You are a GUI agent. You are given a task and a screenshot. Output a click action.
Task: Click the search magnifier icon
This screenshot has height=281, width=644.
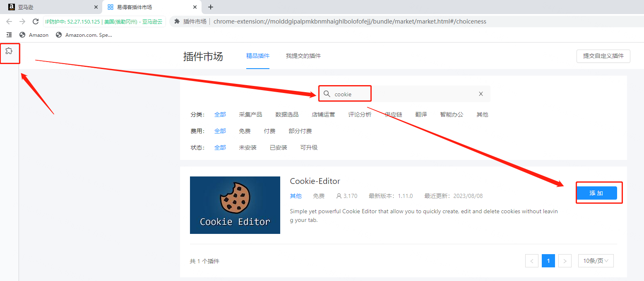[327, 94]
